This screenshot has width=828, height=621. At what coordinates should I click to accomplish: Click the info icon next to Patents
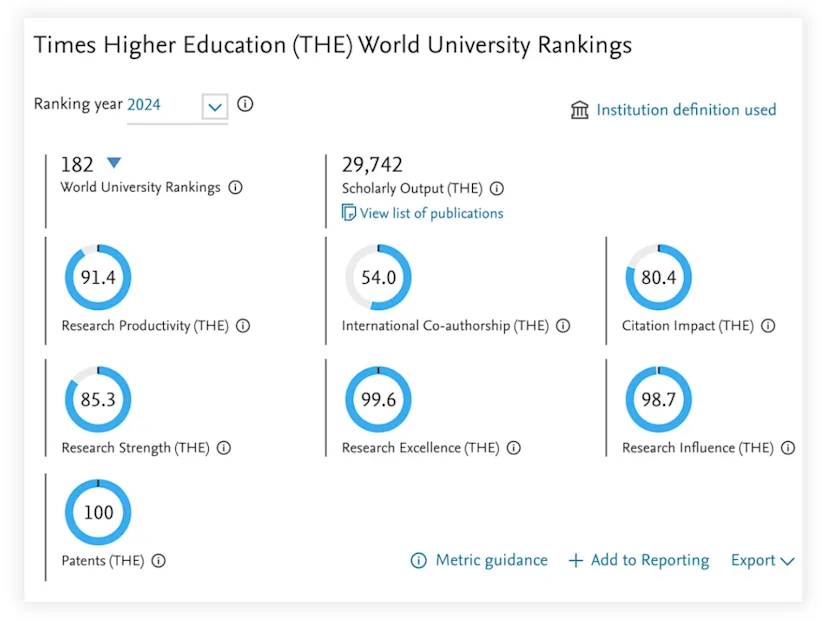coord(158,561)
